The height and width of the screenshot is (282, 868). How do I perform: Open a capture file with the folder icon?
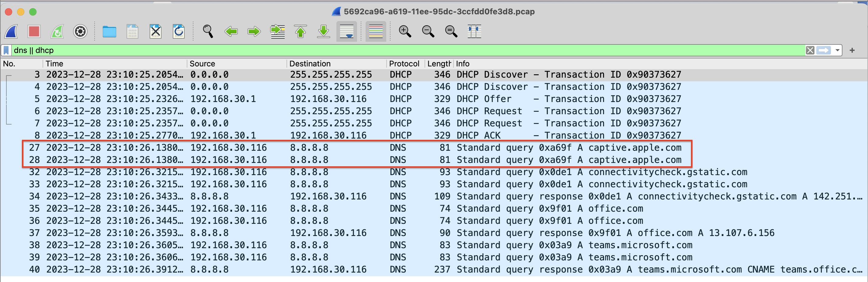click(109, 32)
